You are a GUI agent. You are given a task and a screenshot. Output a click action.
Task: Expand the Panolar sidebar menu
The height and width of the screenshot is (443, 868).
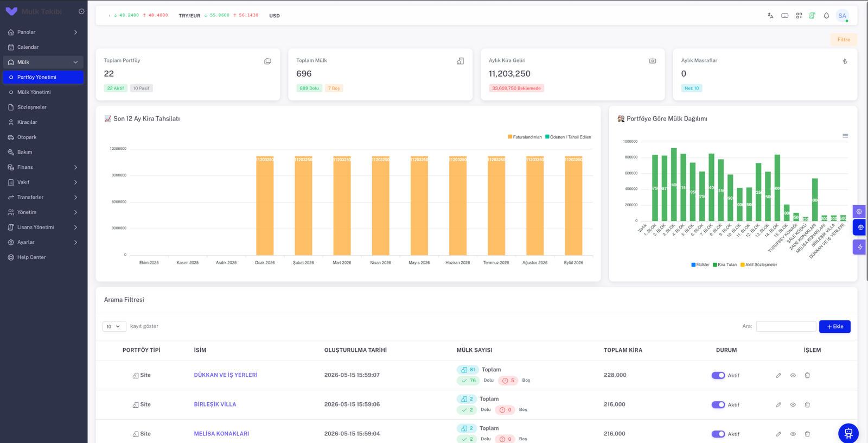(x=43, y=32)
